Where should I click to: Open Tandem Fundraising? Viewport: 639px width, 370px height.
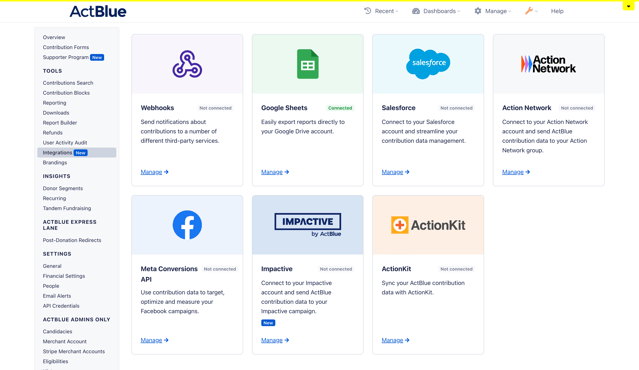point(67,208)
